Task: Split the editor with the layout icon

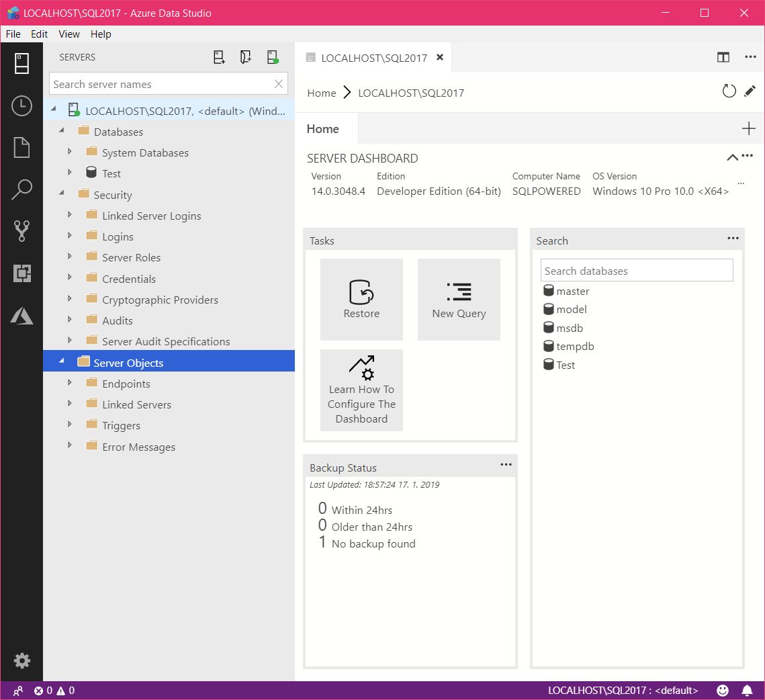Action: point(723,57)
